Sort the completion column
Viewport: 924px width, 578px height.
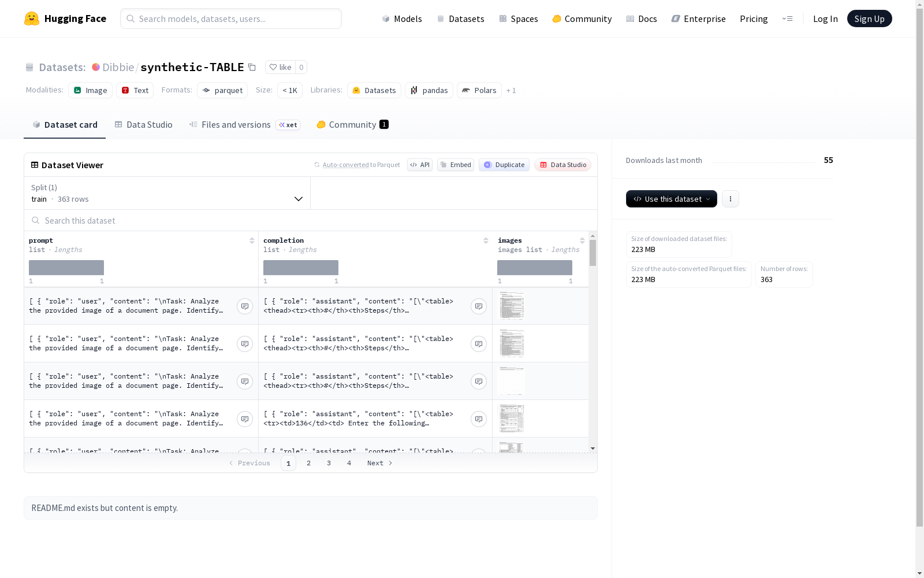[x=486, y=240]
